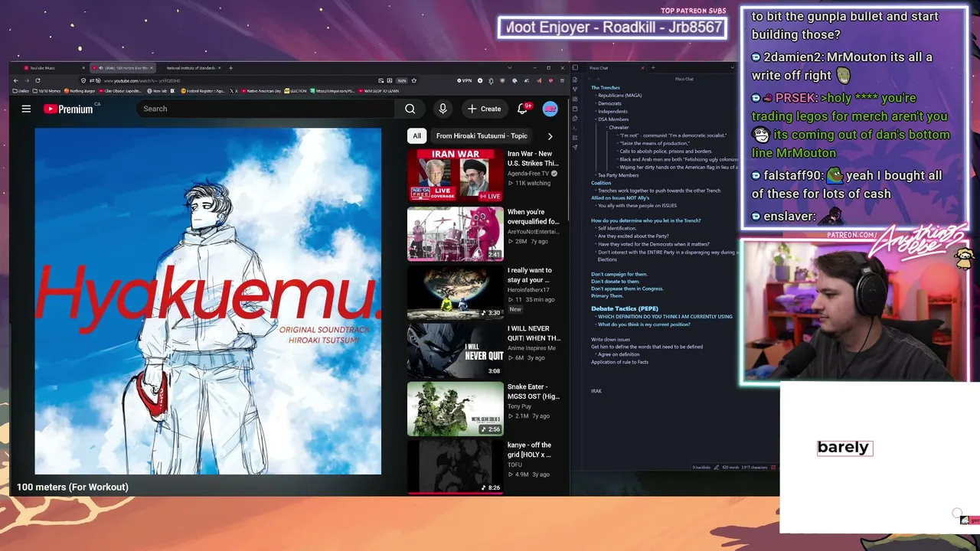This screenshot has width=980, height=551.
Task: Select the 100 meters YouTube browser tab
Action: pyautogui.click(x=122, y=68)
